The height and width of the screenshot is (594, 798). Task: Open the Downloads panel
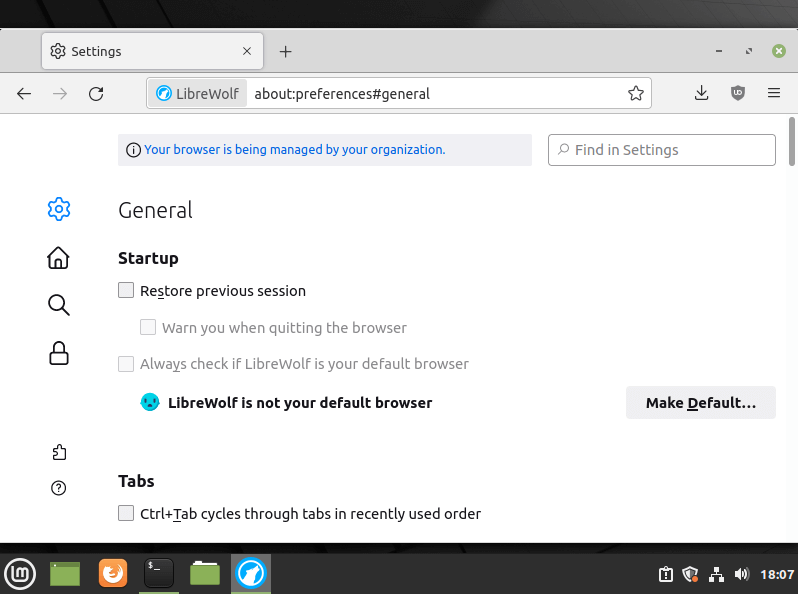click(x=701, y=93)
